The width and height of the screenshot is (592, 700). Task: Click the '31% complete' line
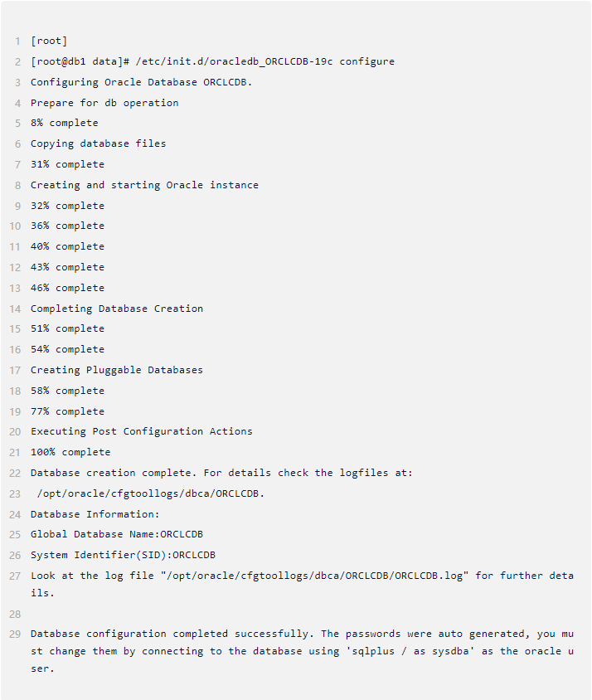pos(67,164)
